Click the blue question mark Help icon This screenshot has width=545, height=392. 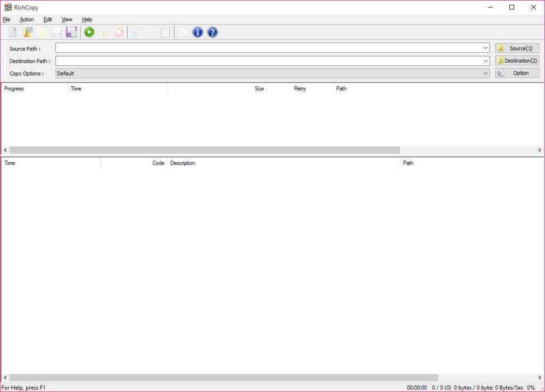(x=212, y=32)
